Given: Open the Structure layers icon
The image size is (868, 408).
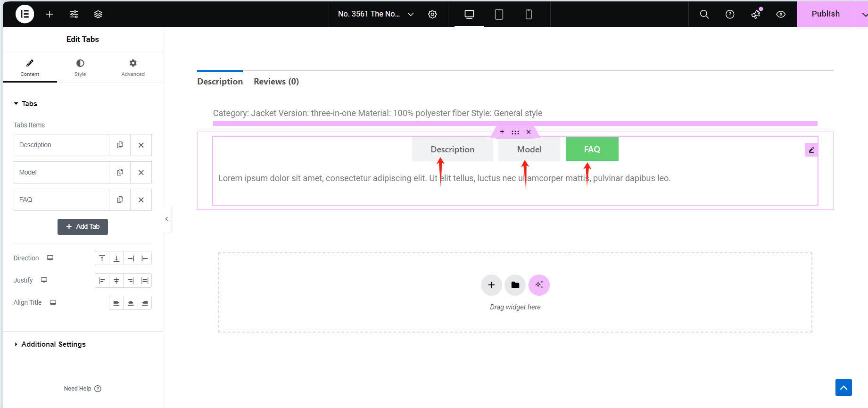Looking at the screenshot, I should pyautogui.click(x=98, y=14).
